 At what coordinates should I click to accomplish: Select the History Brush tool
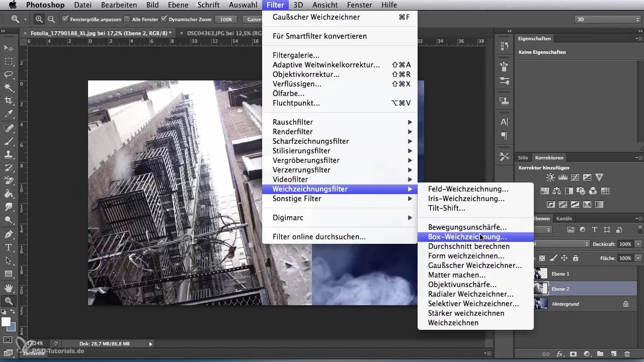point(9,167)
